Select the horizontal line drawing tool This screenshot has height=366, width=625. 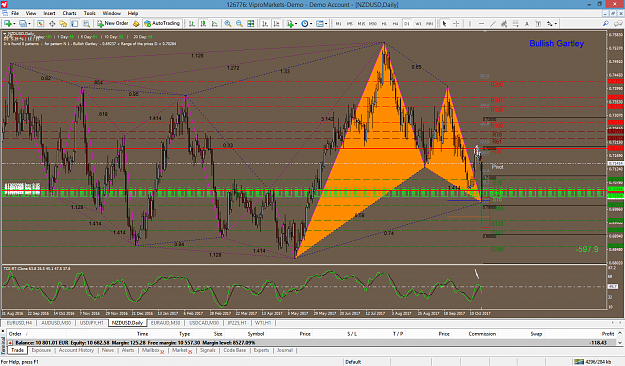[481, 24]
